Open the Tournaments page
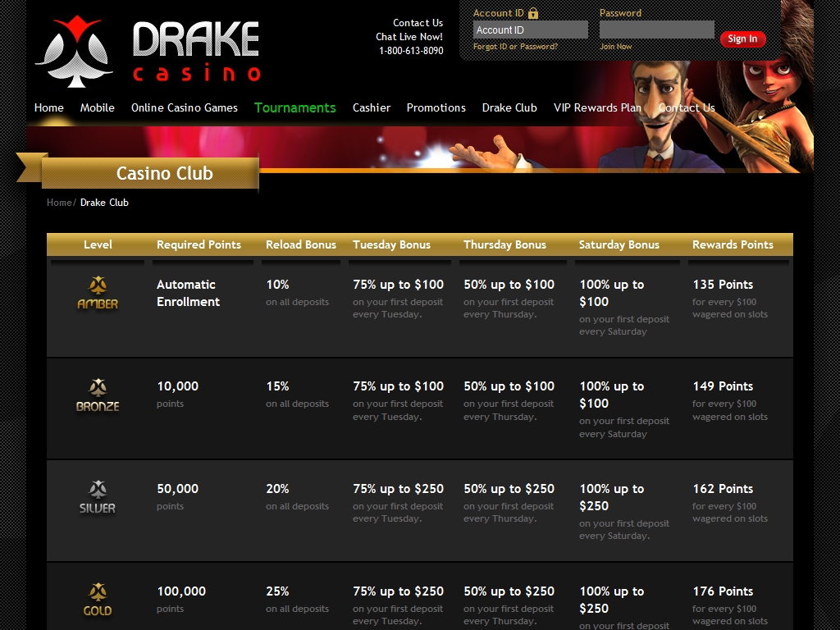 pyautogui.click(x=295, y=107)
